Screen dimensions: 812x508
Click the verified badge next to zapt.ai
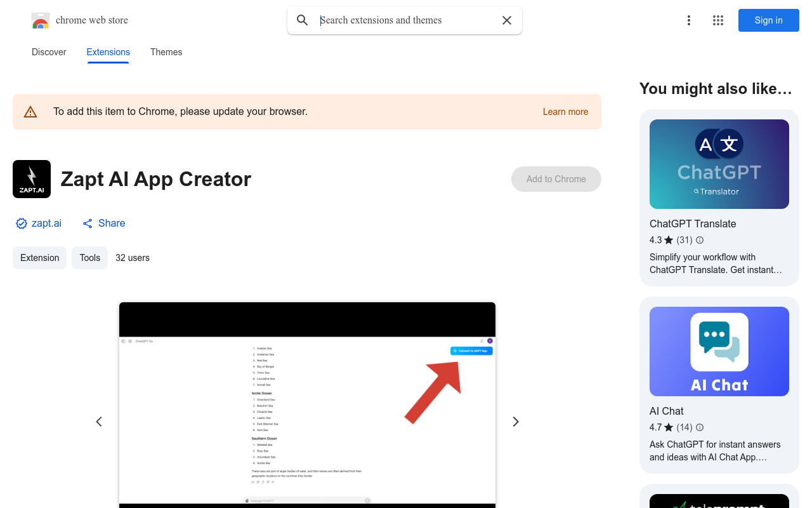[22, 224]
